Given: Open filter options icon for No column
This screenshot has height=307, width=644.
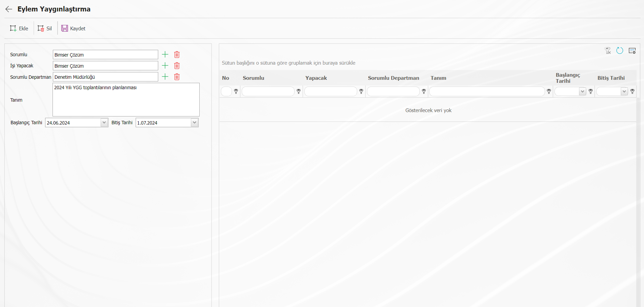Looking at the screenshot, I should point(236,91).
